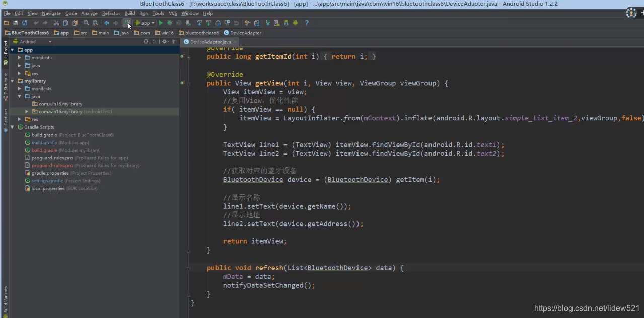Image resolution: width=644 pixels, height=318 pixels.
Task: Collapse the app module tree node
Action: point(12,50)
